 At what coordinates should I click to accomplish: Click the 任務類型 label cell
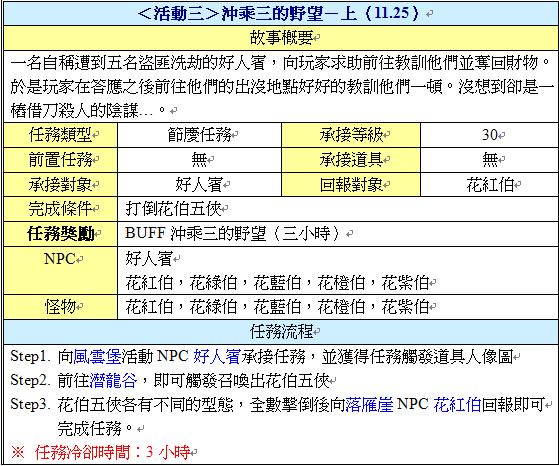(x=61, y=135)
